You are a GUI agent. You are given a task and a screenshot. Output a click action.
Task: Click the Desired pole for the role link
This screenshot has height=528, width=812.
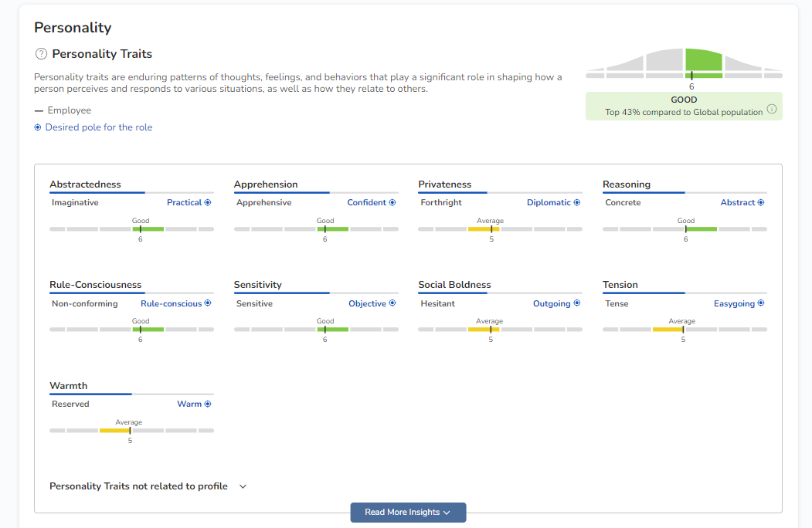tap(99, 127)
